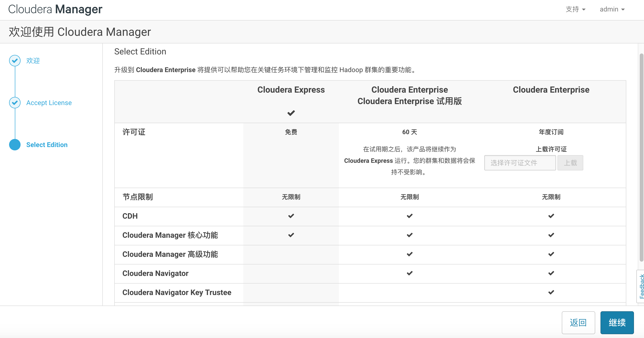Click the 欢迎使用 Cloudera Manager title
The height and width of the screenshot is (338, 644).
(80, 32)
